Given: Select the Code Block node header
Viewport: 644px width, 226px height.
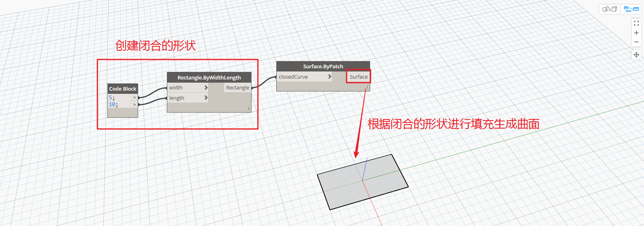Looking at the screenshot, I should [x=123, y=89].
